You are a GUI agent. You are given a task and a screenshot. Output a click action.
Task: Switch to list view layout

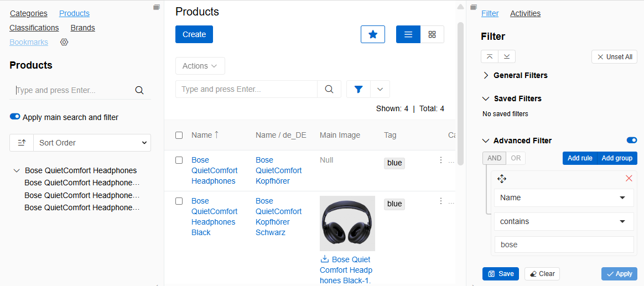pos(408,34)
